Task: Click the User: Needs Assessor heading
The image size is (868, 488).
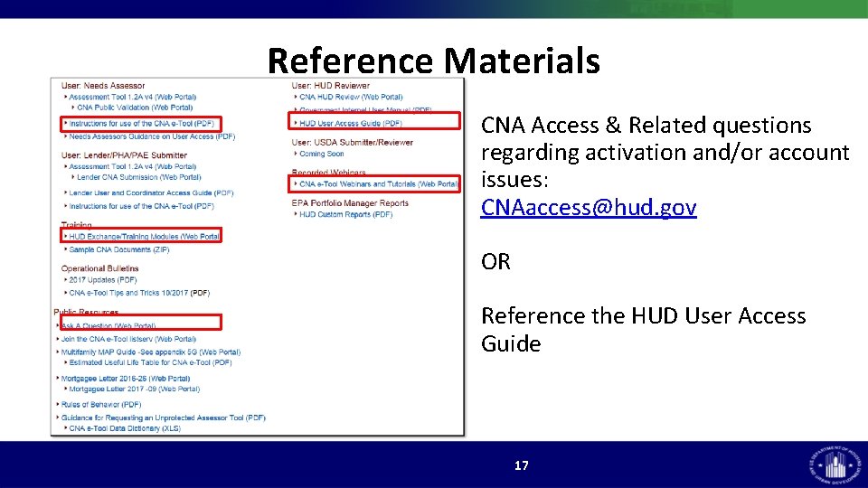Action: (103, 86)
